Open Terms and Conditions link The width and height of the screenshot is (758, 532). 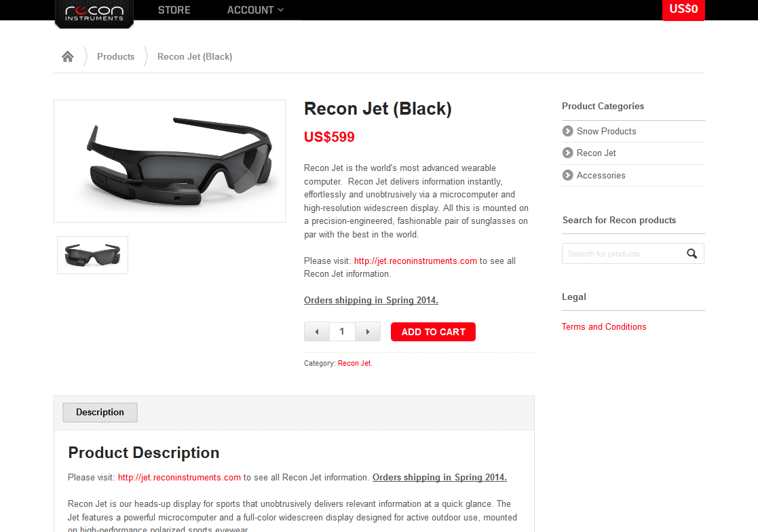tap(604, 326)
